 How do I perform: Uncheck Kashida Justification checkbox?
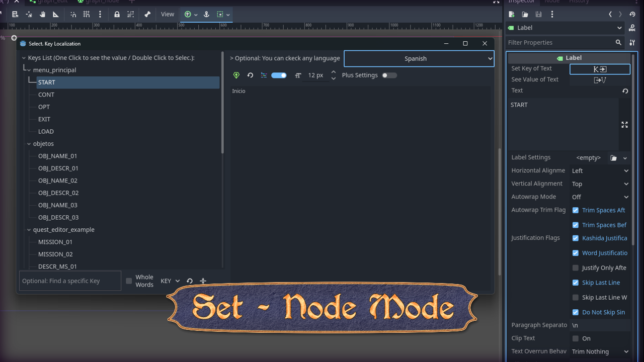(x=576, y=238)
